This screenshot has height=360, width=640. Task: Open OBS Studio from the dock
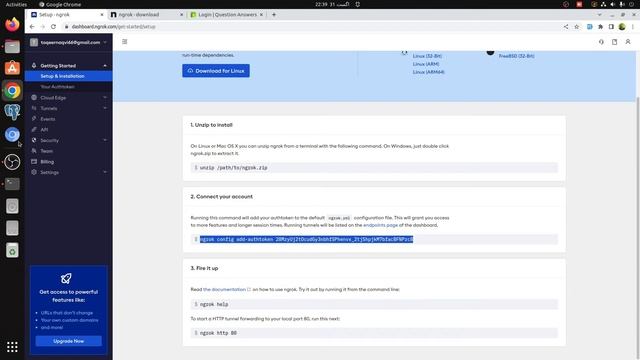[x=12, y=162]
